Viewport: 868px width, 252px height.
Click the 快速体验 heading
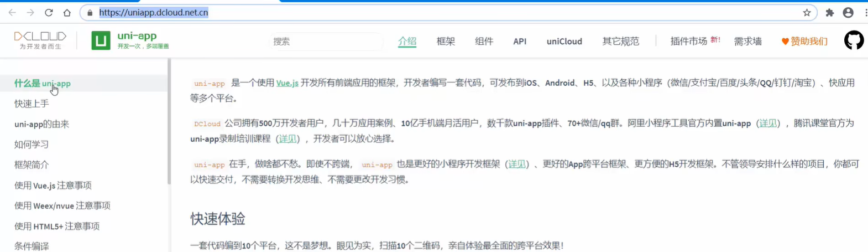click(x=218, y=219)
